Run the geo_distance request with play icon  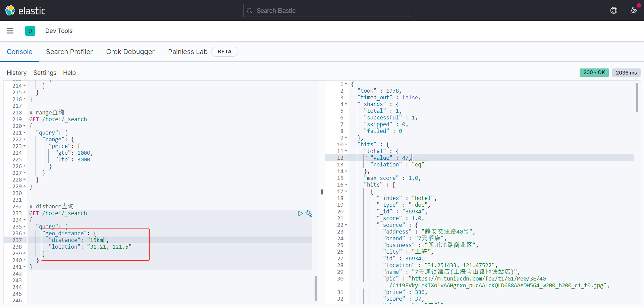coord(300,213)
